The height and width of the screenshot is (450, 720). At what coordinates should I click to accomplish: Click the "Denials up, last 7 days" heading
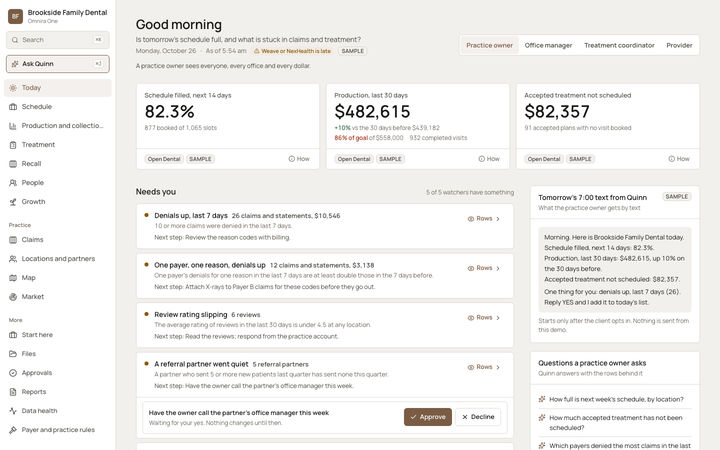point(191,215)
